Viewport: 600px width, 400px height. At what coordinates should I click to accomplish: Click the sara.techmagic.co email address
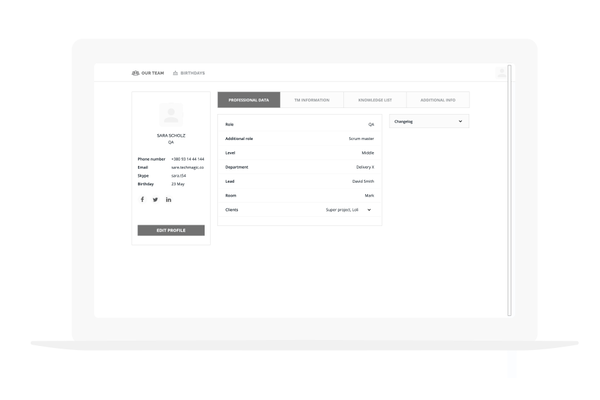point(186,167)
